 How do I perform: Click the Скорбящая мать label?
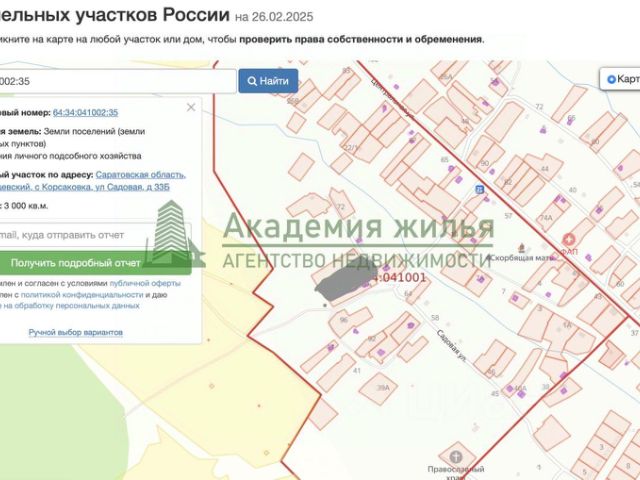522,258
